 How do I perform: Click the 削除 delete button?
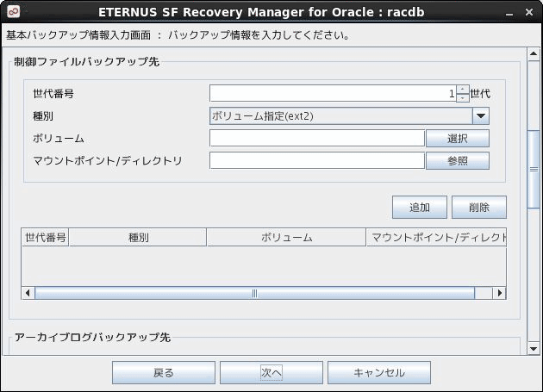tap(479, 208)
